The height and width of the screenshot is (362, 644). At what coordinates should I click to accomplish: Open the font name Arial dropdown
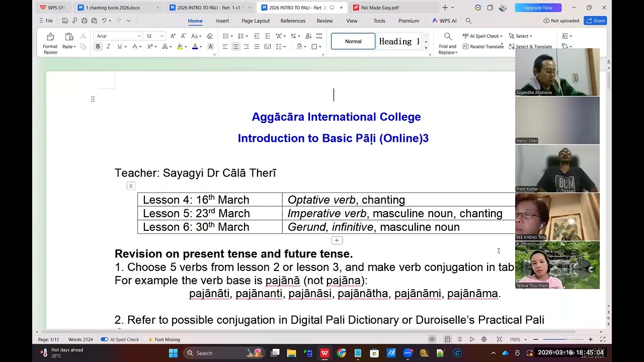coord(139,36)
